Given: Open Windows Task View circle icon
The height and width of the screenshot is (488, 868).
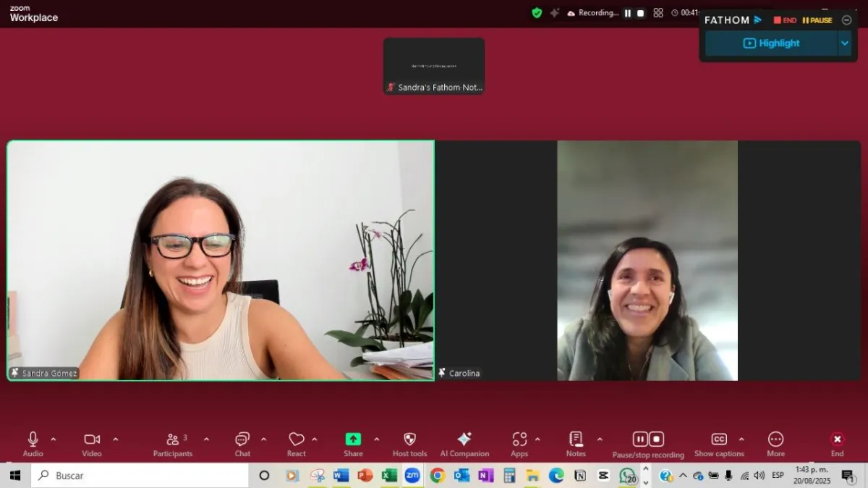Looking at the screenshot, I should tap(264, 476).
